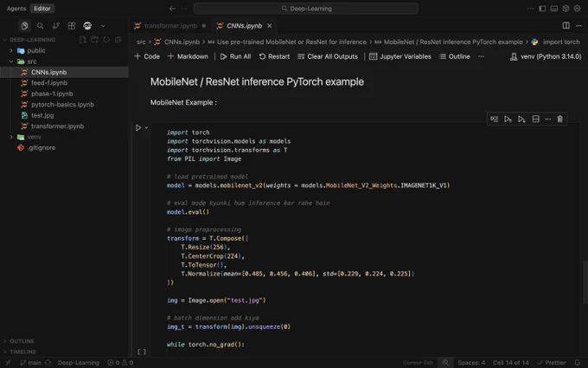The image size is (588, 368).
Task: Open the settings gear in title bar
Action: (577, 9)
